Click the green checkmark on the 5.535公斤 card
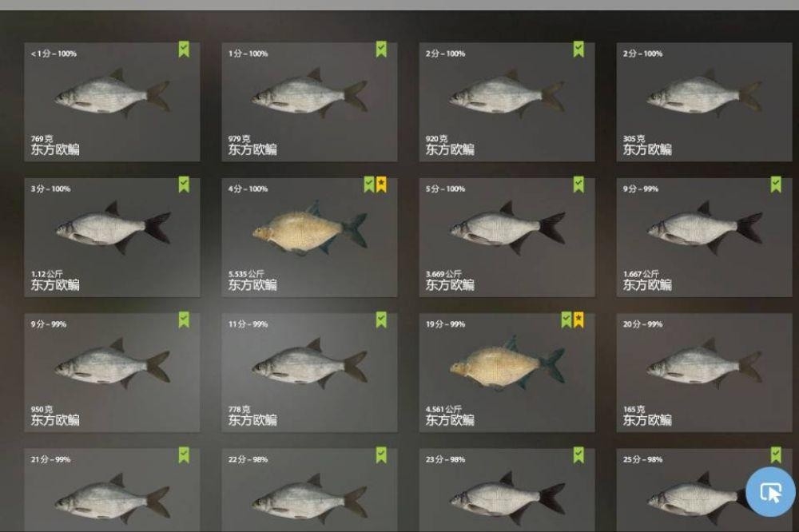This screenshot has width=799, height=532. point(369,185)
